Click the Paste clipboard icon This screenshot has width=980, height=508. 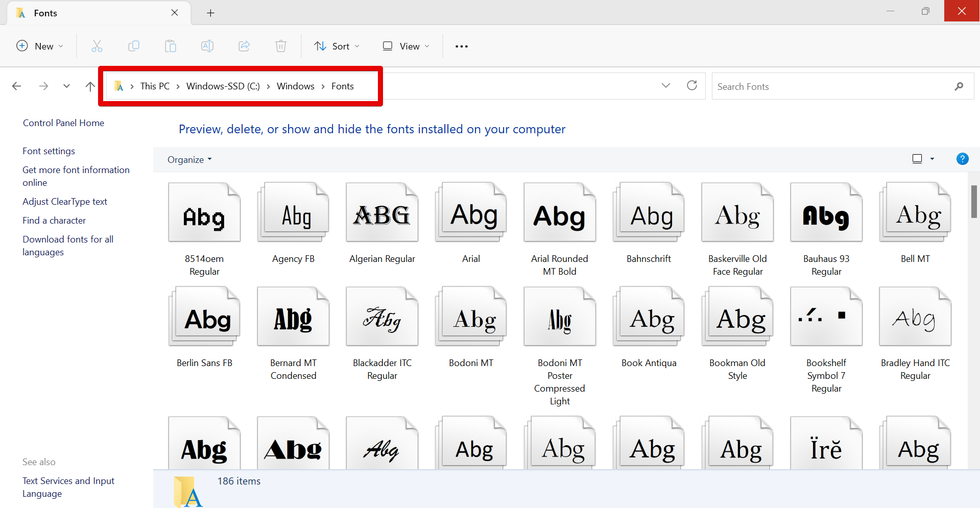pyautogui.click(x=171, y=46)
